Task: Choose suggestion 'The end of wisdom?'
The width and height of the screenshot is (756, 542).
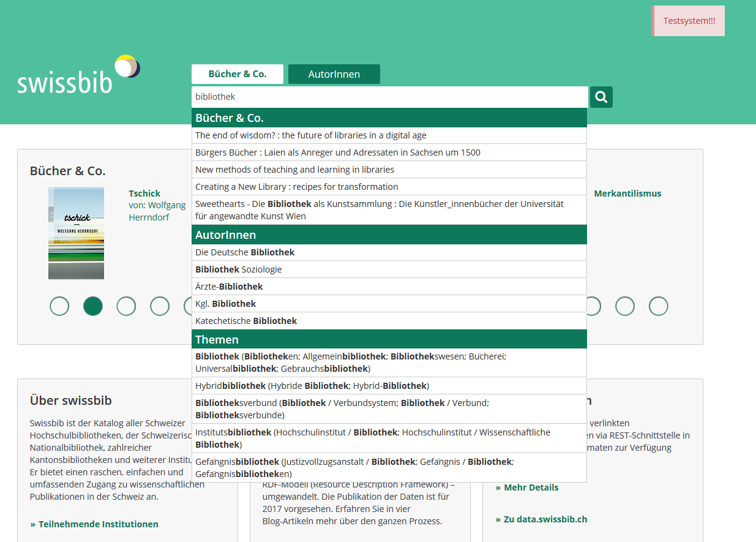Action: 311,135
